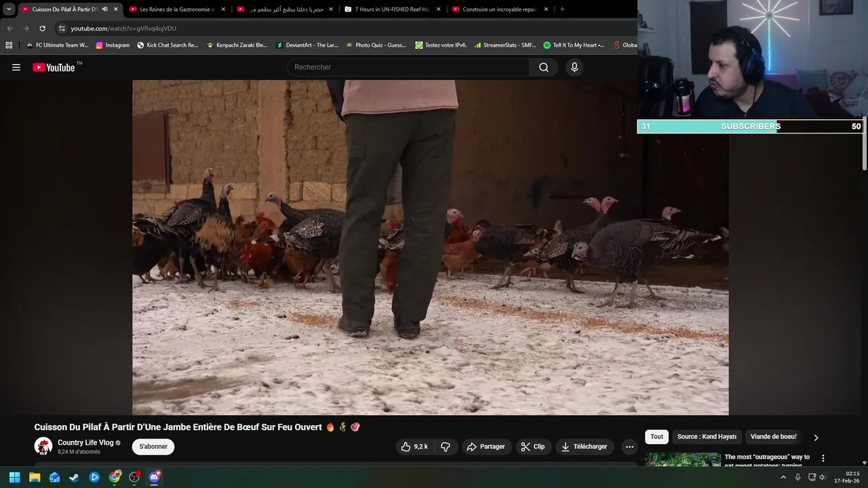Open Kenpachi Zaraki Ble... bookmark
The height and width of the screenshot is (488, 868).
click(237, 45)
